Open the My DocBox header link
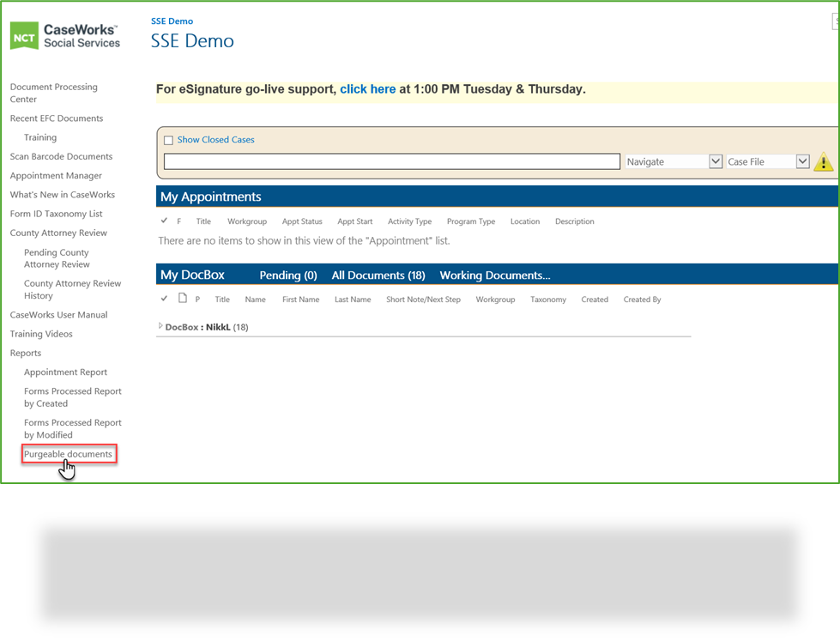Viewport: 840px width, 642px height. 192,275
